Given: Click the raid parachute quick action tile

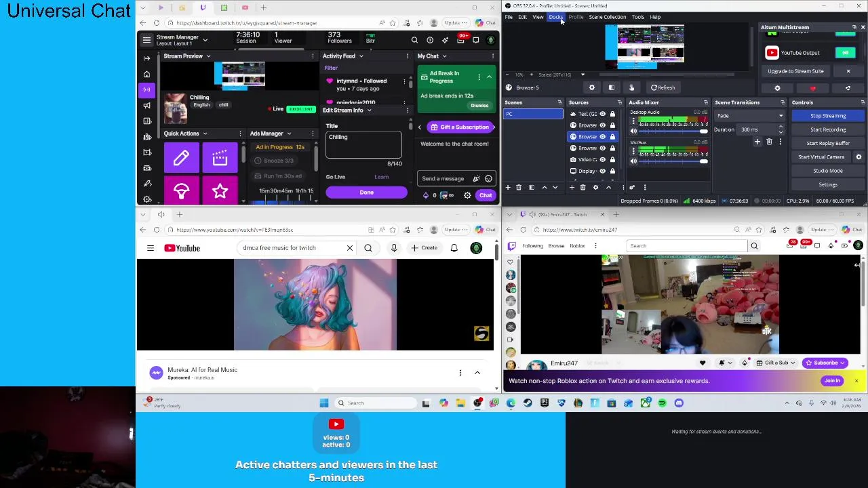Looking at the screenshot, I should [x=181, y=191].
